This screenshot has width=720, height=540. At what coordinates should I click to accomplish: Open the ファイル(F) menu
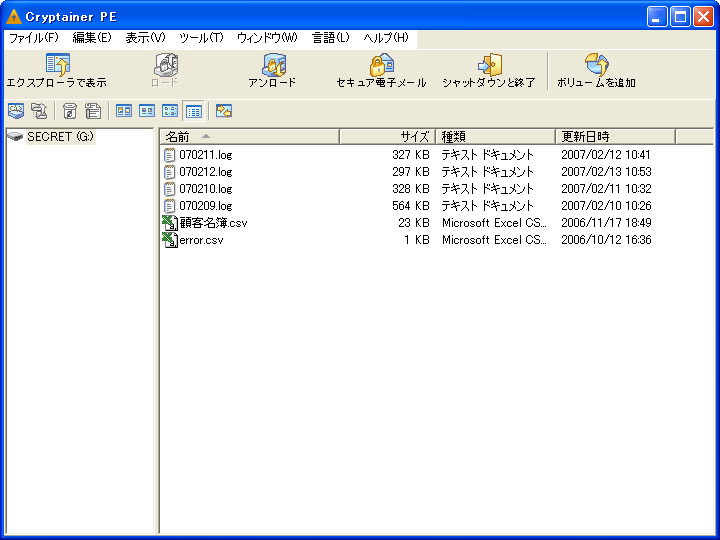[x=34, y=38]
